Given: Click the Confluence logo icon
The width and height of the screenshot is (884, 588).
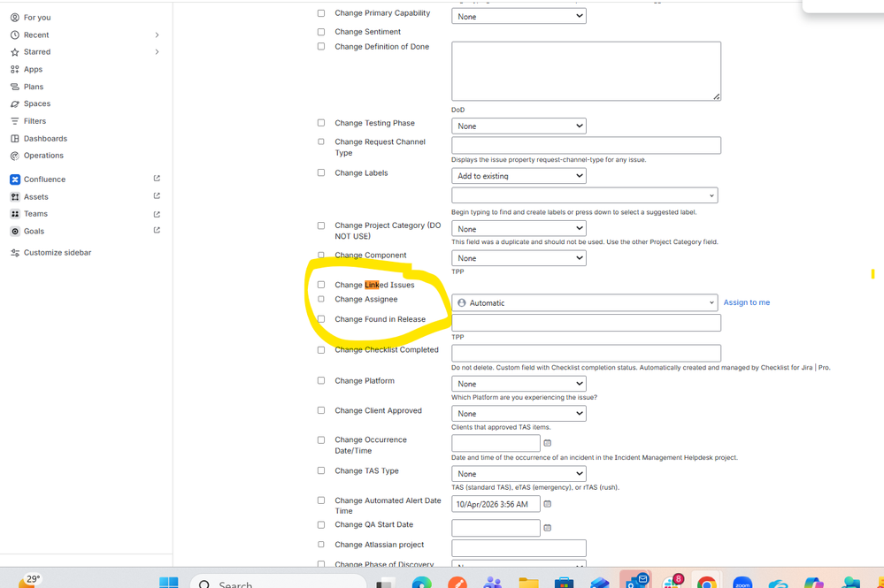Looking at the screenshot, I should (15, 179).
